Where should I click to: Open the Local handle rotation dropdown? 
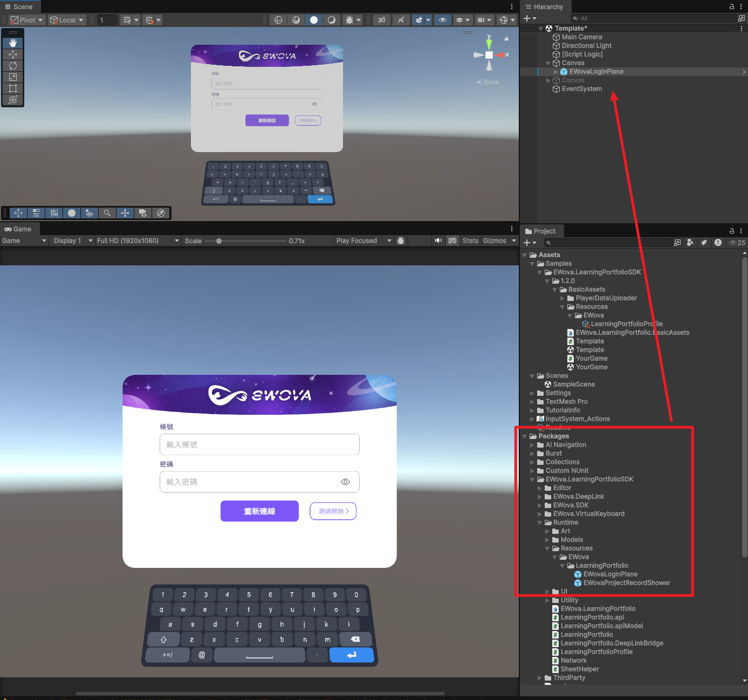click(x=67, y=20)
